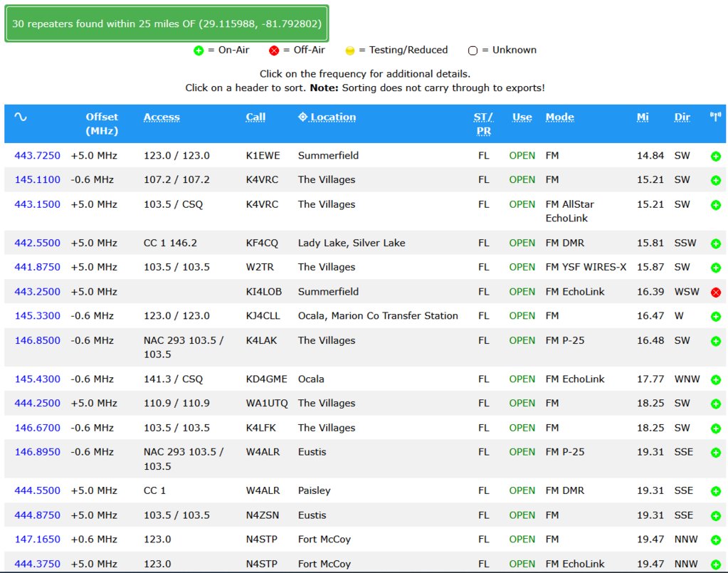The height and width of the screenshot is (573, 728).
Task: Open details for frequency 146.8950
Action: (37, 452)
